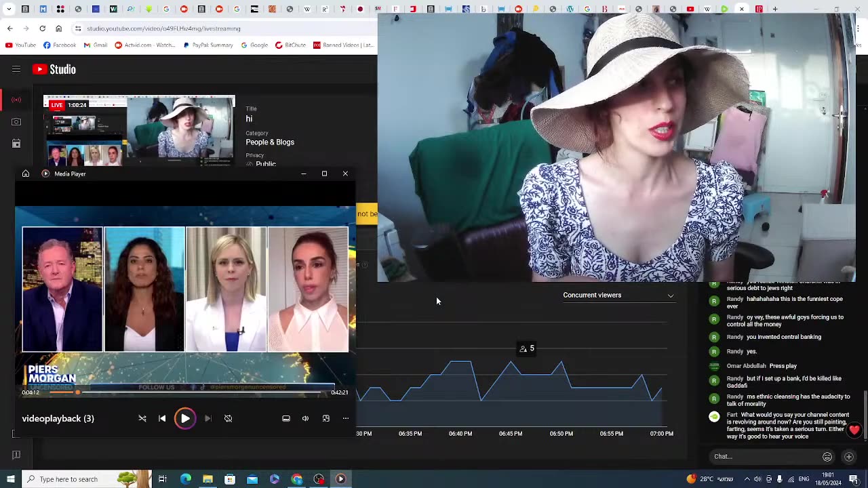This screenshot has height=488, width=868.
Task: Open Task View on taskbar
Action: (163, 479)
